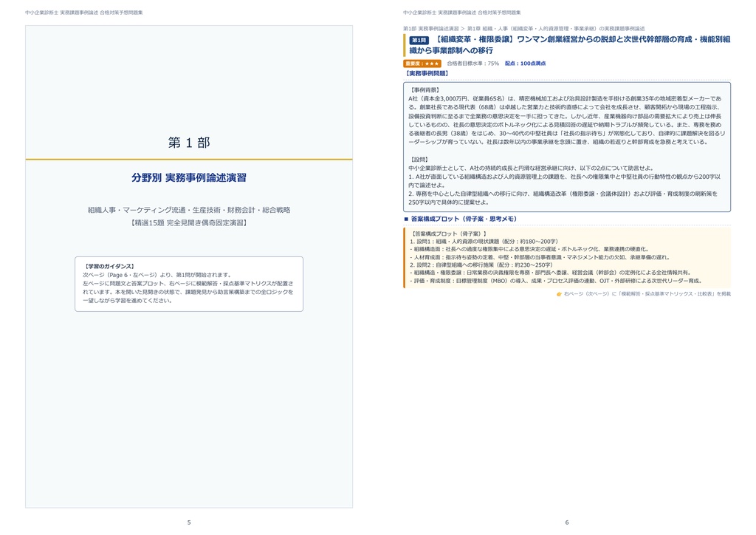Click the subject list line '組織人事・マーケティング流通…'
Screen dimensions: 756x535
pyautogui.click(x=189, y=210)
